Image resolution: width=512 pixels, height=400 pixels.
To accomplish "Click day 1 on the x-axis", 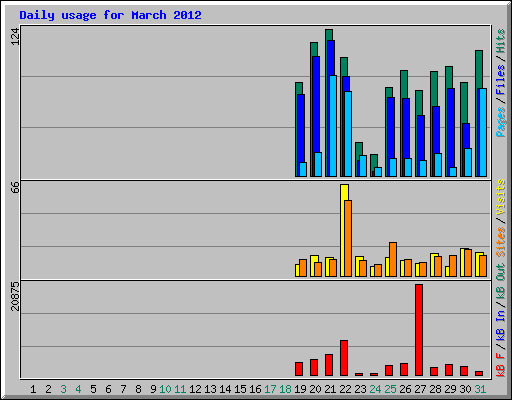I will [33, 389].
